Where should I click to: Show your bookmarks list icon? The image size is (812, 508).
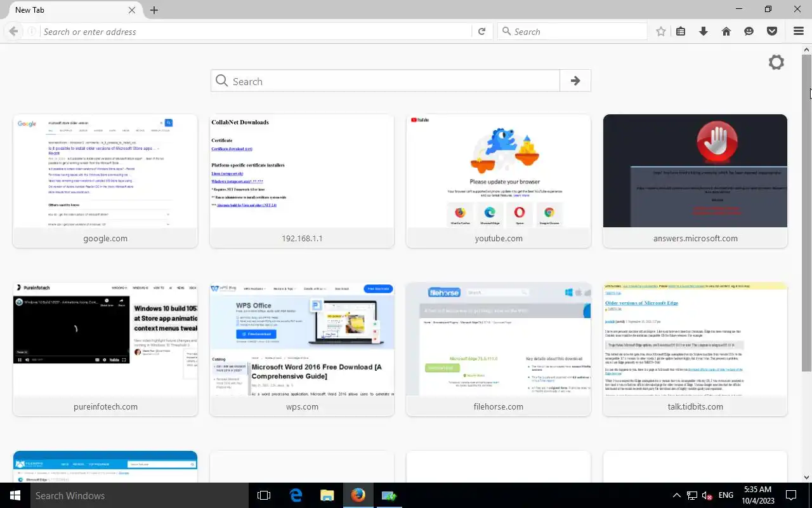[681, 31]
